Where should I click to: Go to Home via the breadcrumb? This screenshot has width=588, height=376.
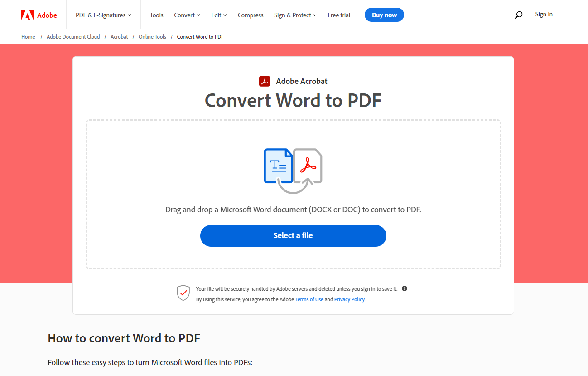click(x=28, y=36)
